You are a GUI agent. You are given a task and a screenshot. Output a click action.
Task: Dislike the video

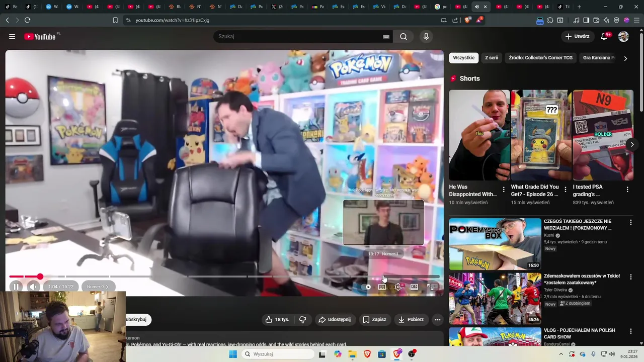pos(302,319)
